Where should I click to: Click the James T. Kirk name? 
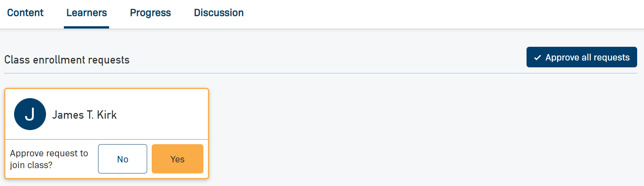[x=84, y=115]
